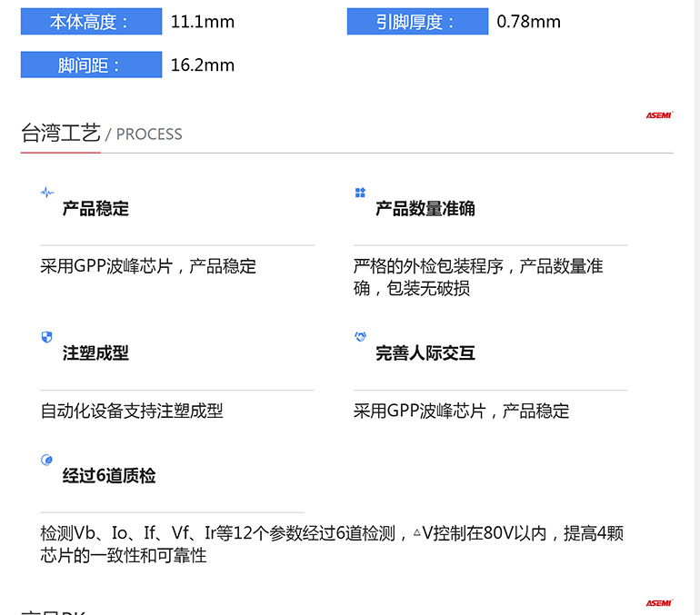
Task: Click the 11.1mm body height value
Action: [203, 22]
